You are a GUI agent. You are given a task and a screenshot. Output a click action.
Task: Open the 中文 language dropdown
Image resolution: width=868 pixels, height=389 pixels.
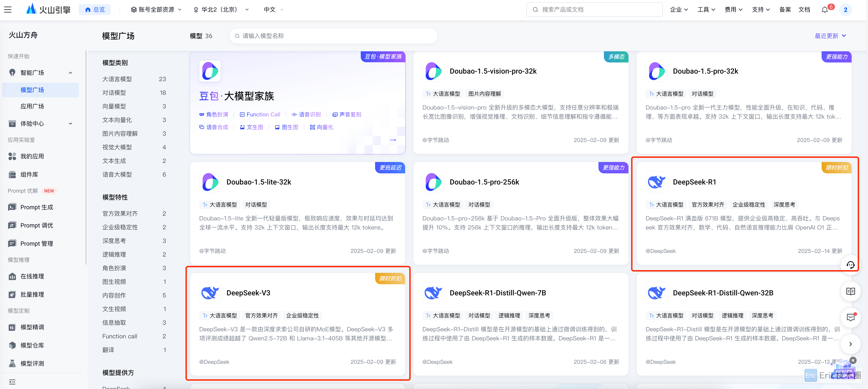(274, 10)
